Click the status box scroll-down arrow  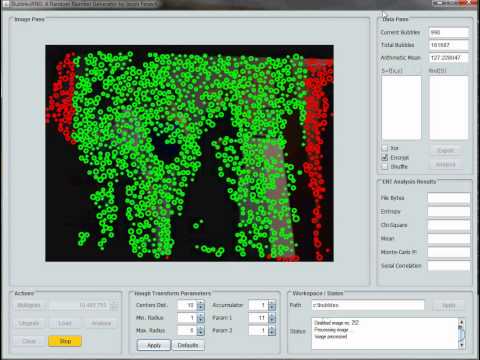tap(462, 345)
